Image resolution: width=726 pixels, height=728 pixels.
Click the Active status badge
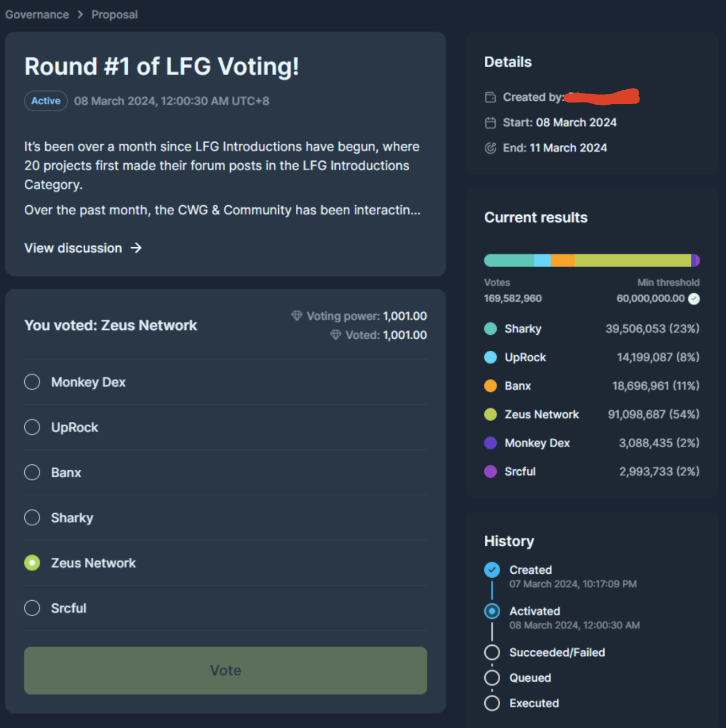pyautogui.click(x=46, y=101)
